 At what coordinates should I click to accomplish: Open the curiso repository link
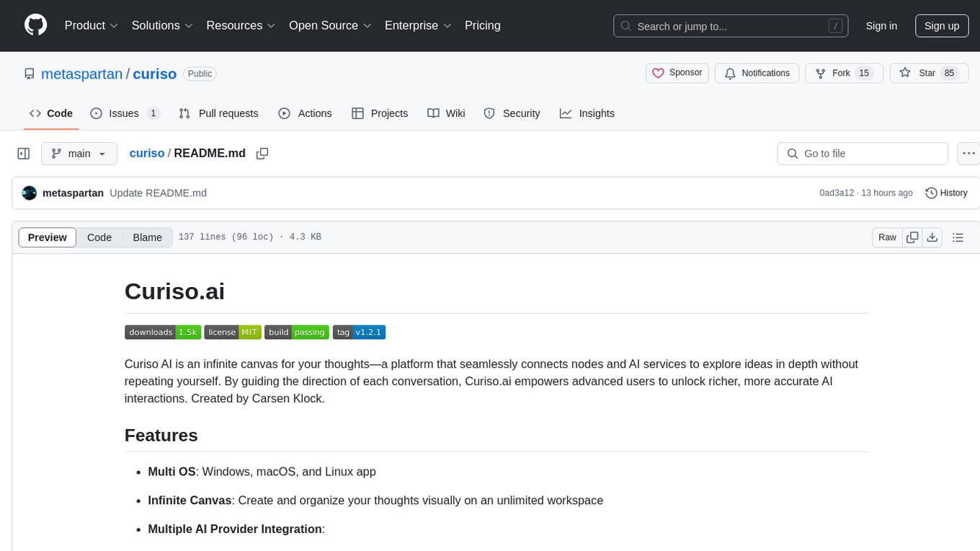click(155, 74)
